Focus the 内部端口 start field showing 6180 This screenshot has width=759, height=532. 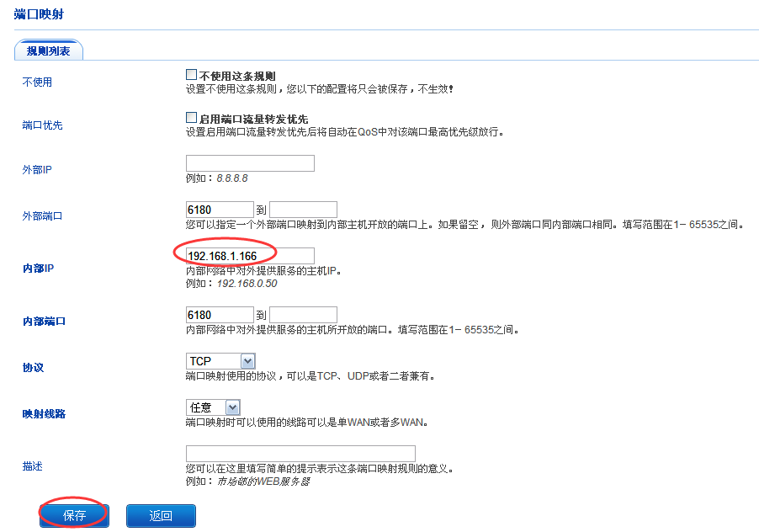click(x=220, y=315)
